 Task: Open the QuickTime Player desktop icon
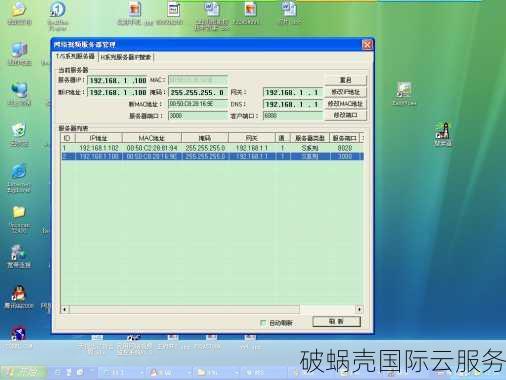click(x=58, y=10)
